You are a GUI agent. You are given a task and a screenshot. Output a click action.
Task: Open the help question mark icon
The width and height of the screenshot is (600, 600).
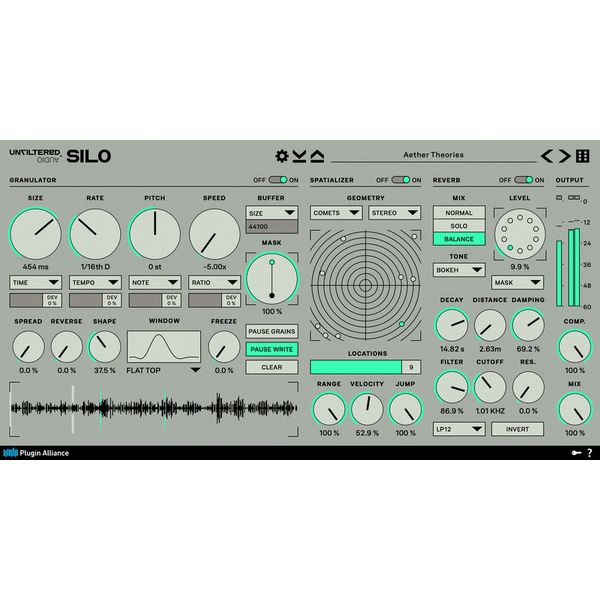tap(588, 453)
